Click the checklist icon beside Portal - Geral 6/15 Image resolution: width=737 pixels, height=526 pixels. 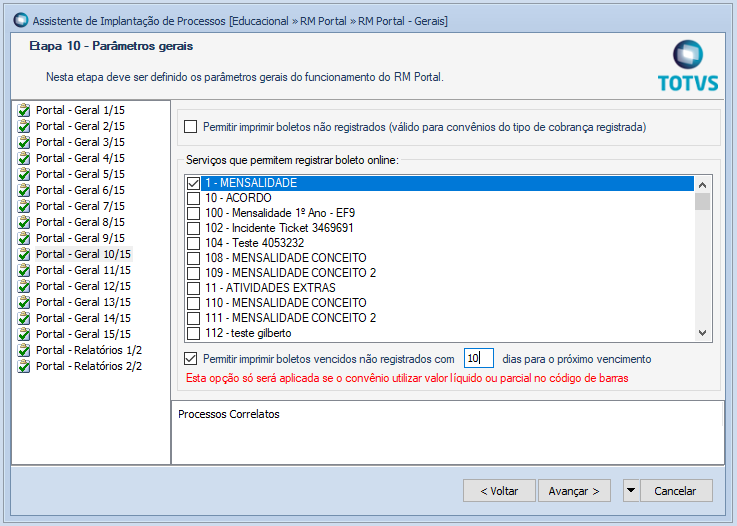pyautogui.click(x=24, y=190)
